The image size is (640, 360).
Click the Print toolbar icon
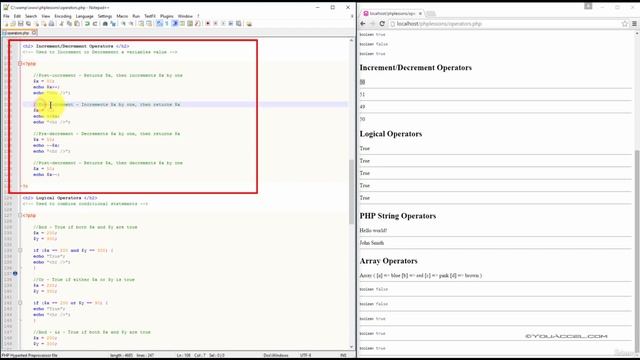point(51,24)
